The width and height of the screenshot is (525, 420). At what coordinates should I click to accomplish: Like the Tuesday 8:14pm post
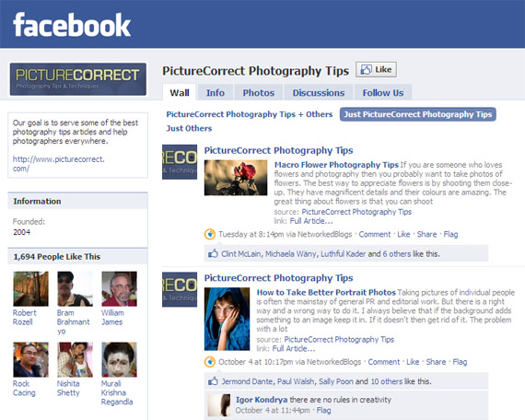[x=403, y=234]
